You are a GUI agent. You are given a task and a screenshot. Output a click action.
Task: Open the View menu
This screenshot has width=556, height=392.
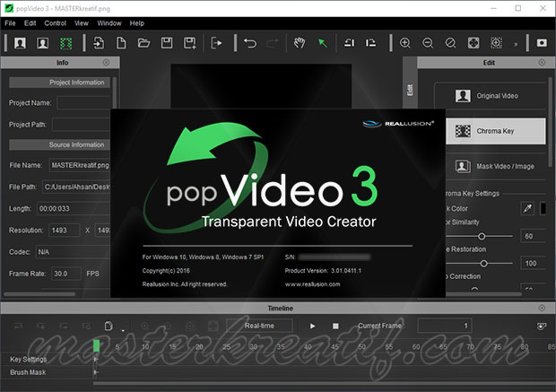82,23
